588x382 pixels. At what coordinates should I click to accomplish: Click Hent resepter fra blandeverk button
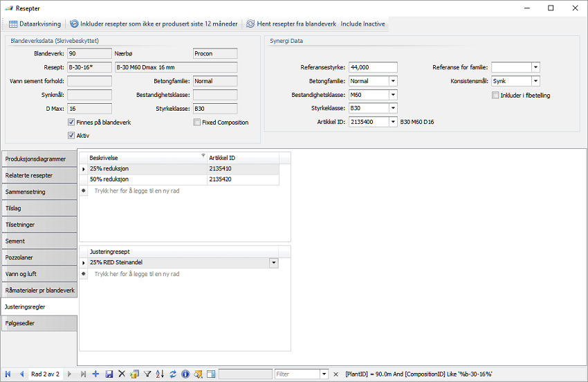click(x=291, y=24)
